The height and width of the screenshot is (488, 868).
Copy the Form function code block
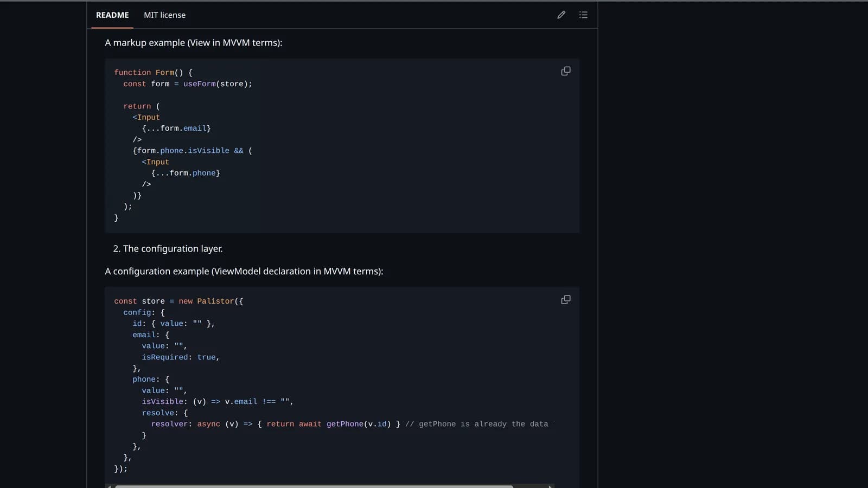coord(565,71)
